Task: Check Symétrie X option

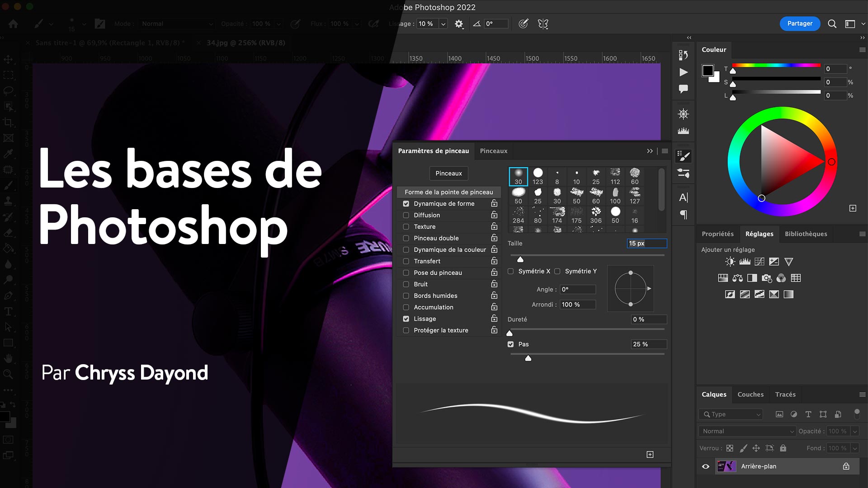Action: (511, 272)
